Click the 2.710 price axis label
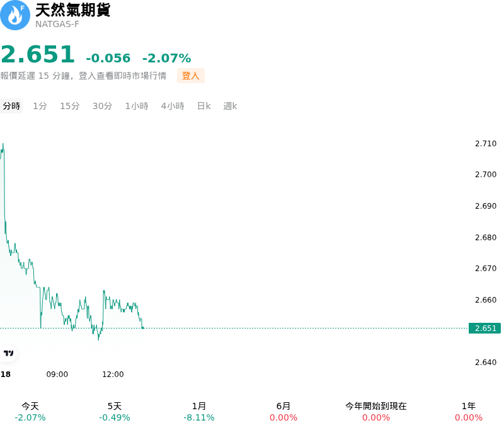Viewport: 504px width, 430px height. click(x=486, y=144)
